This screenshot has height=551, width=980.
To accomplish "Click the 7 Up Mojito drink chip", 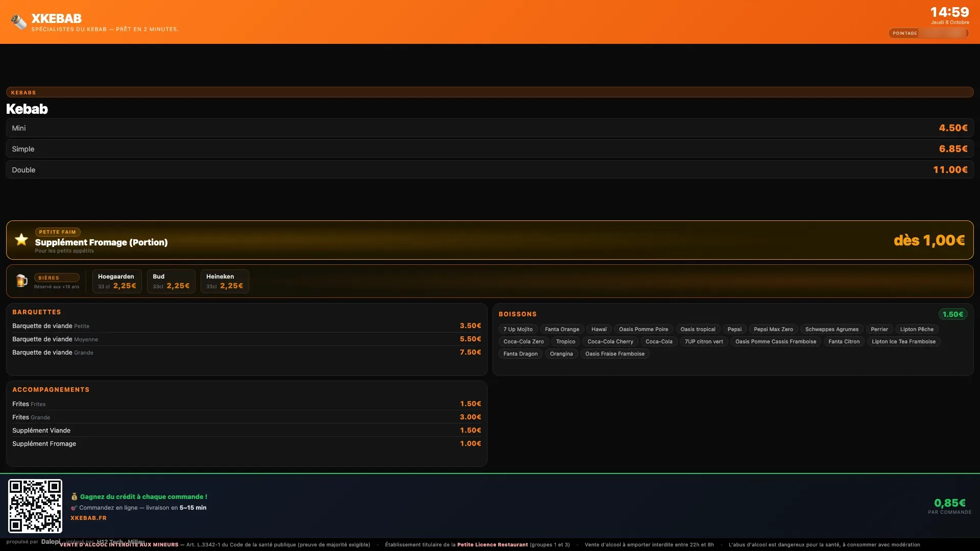I will pyautogui.click(x=518, y=329).
